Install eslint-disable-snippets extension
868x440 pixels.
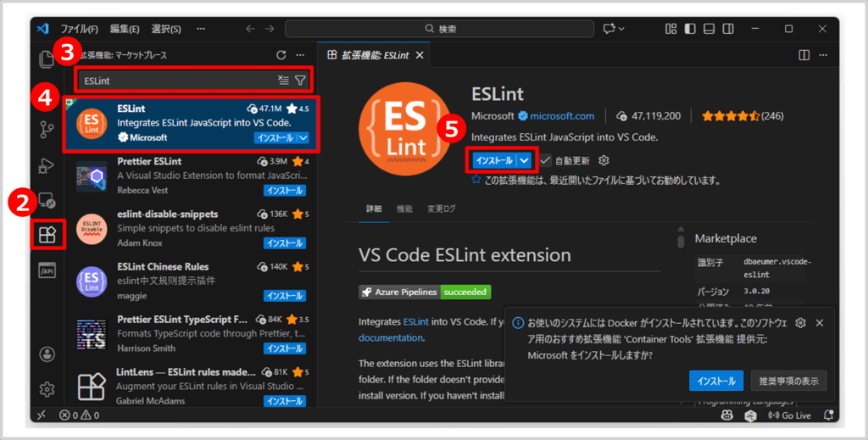285,243
